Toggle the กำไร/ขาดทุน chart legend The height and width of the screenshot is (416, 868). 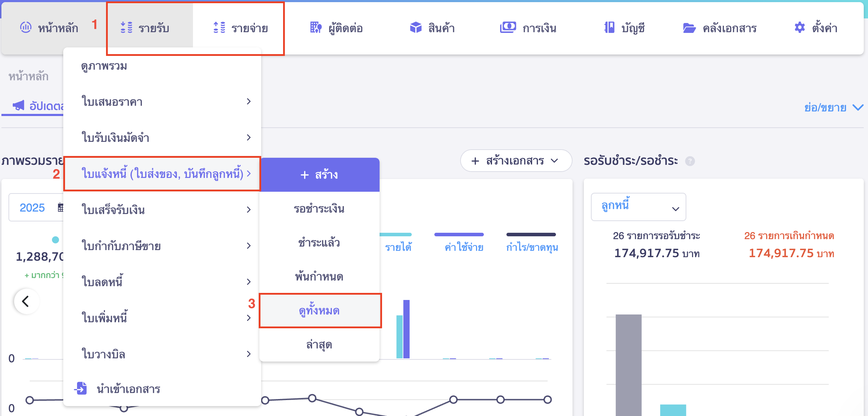click(x=532, y=247)
